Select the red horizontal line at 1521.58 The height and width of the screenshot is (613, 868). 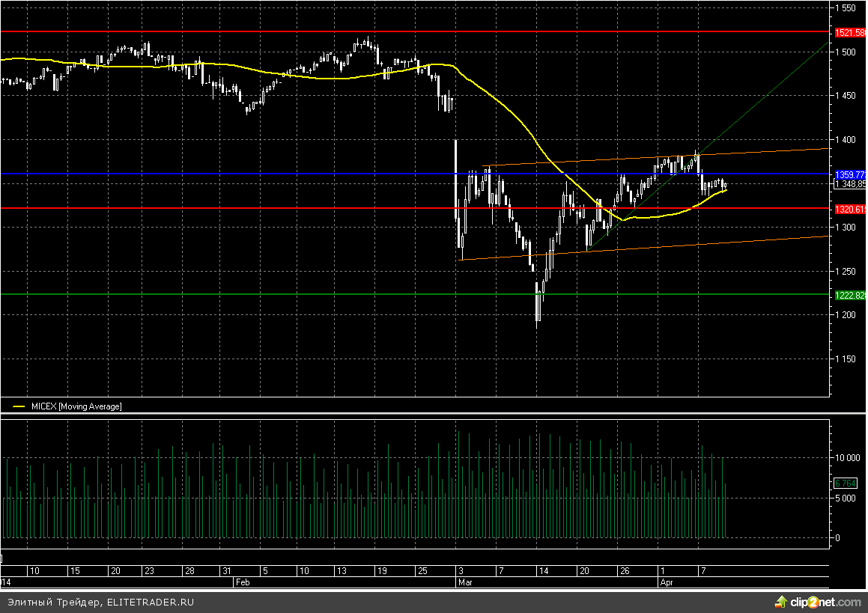415,31
